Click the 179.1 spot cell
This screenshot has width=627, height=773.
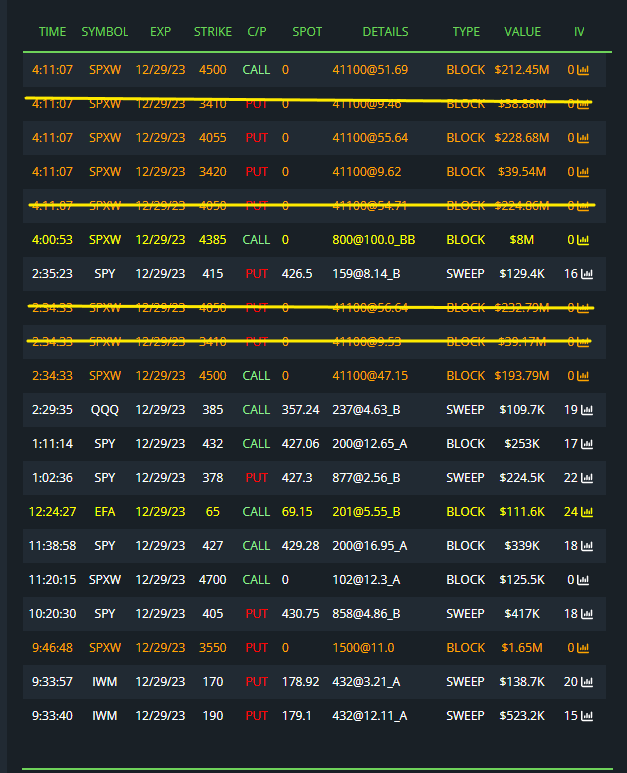pos(296,716)
